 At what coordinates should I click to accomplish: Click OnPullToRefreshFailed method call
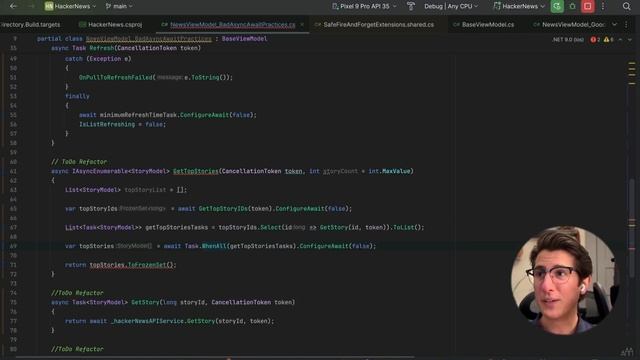click(x=116, y=77)
